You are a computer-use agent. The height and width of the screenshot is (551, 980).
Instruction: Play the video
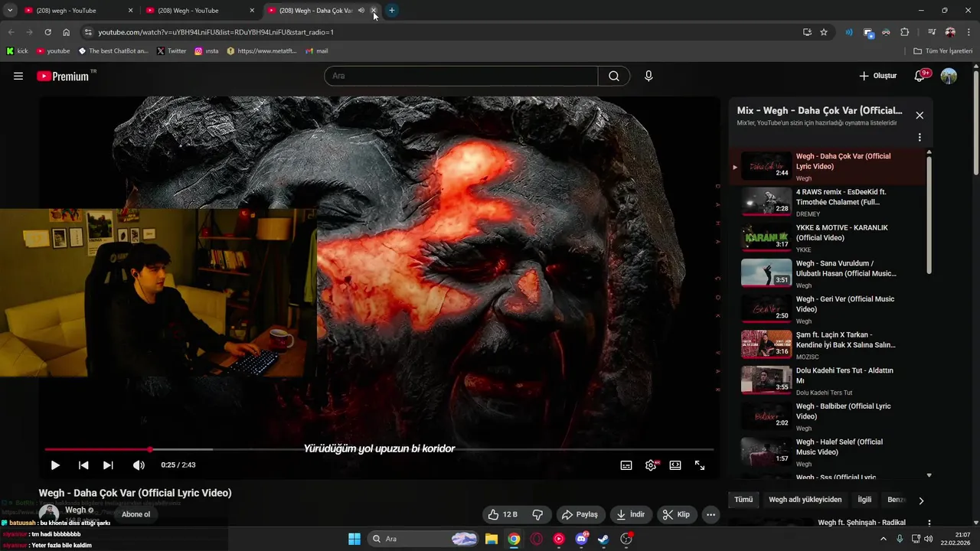click(55, 465)
